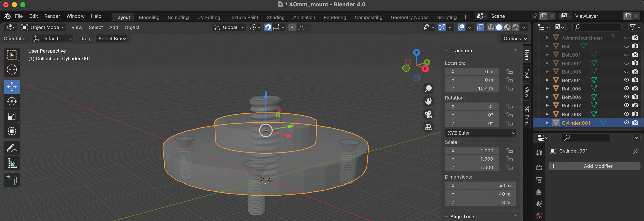
Task: Click the Scale X value field
Action: point(472,151)
